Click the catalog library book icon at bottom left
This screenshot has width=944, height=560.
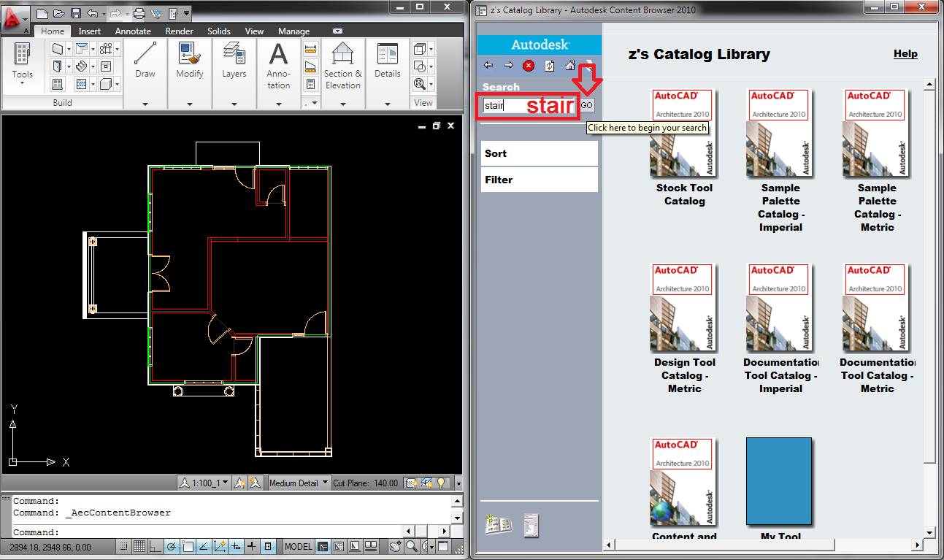(498, 524)
